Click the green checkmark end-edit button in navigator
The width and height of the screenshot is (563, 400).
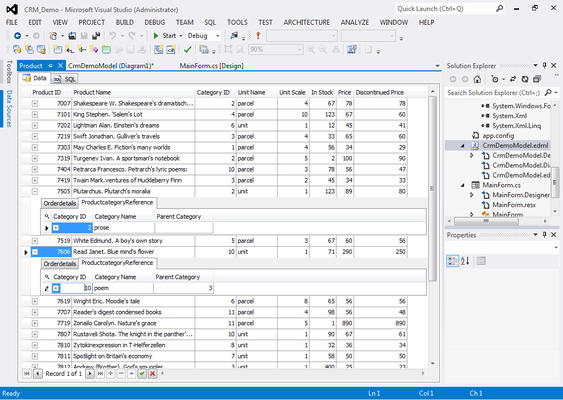[142, 374]
